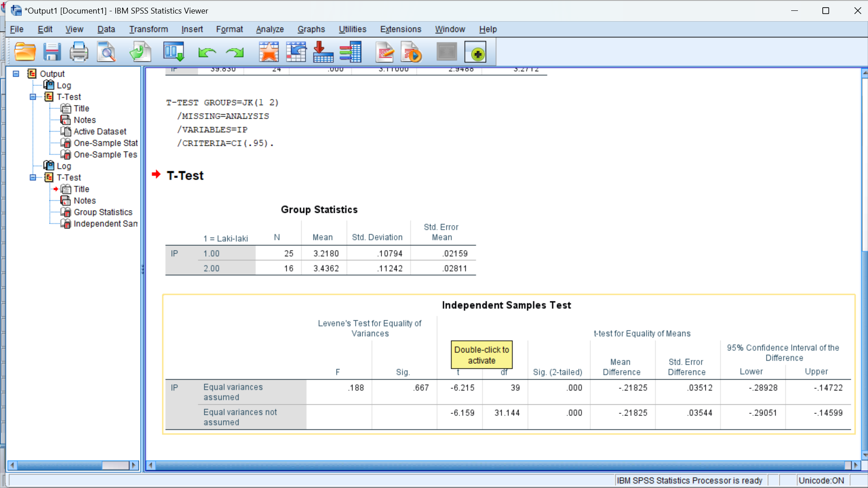The image size is (868, 488).
Task: Click viewer vertical scrollbar down arrow
Action: pos(864,455)
